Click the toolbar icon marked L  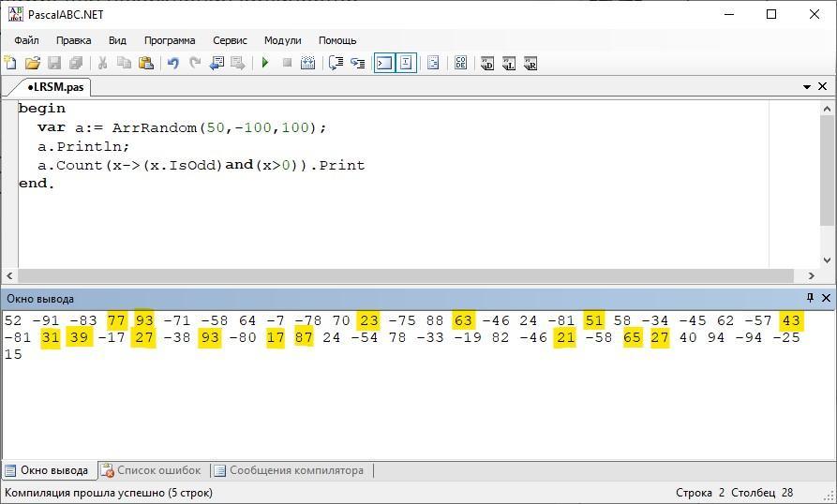pos(509,64)
